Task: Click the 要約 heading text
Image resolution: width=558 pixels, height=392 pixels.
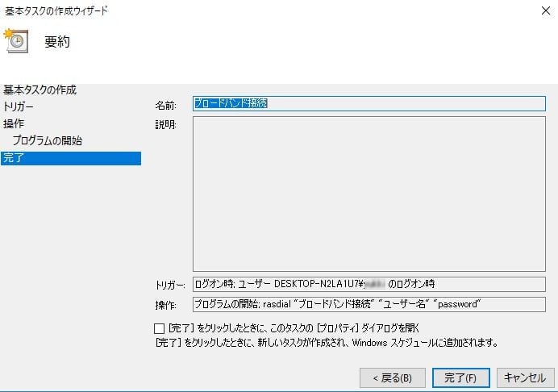Action: pyautogui.click(x=57, y=42)
